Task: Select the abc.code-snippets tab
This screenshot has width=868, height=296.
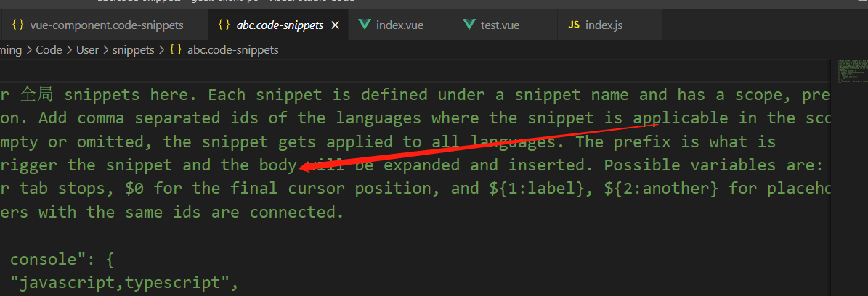Action: click(278, 25)
